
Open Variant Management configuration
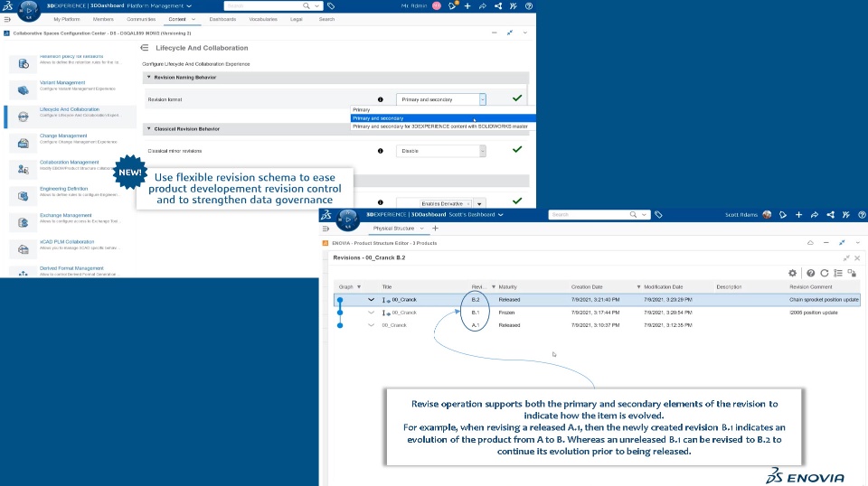[x=71, y=89]
